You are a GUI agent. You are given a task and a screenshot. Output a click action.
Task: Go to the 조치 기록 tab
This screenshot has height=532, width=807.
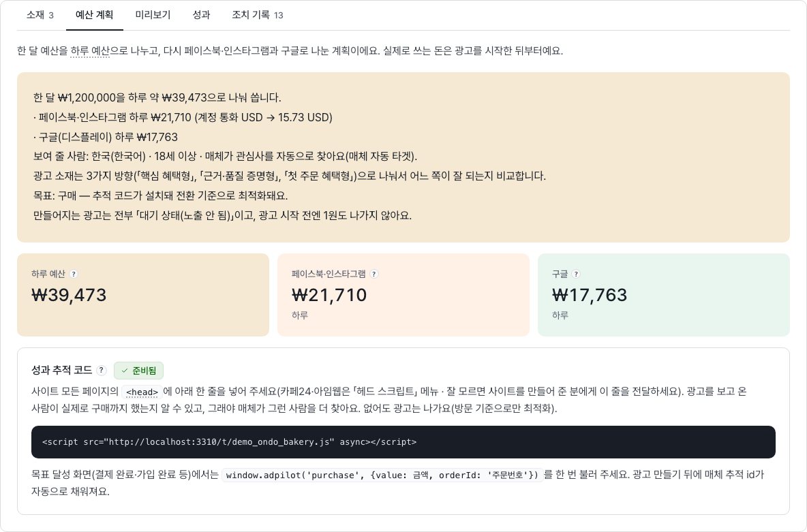(x=258, y=15)
